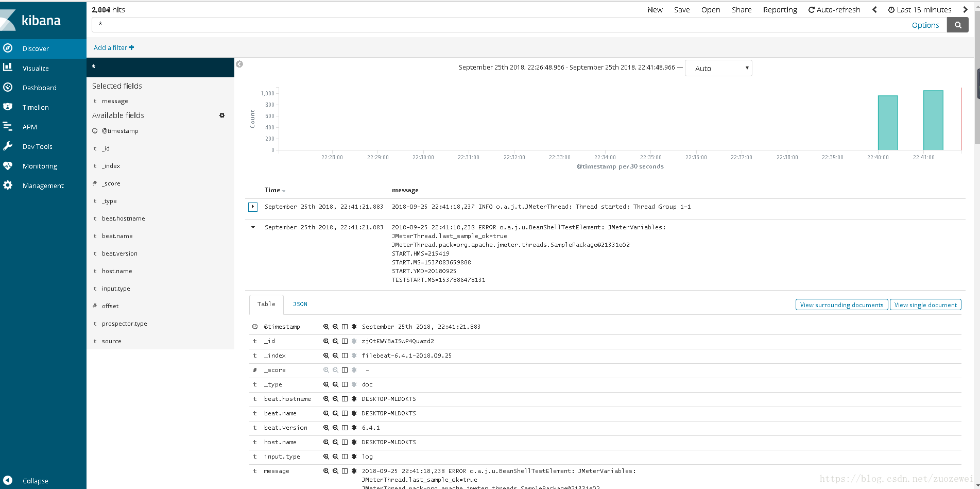This screenshot has width=980, height=489.
Task: Open the Last 15 minutes time picker
Action: [920, 10]
